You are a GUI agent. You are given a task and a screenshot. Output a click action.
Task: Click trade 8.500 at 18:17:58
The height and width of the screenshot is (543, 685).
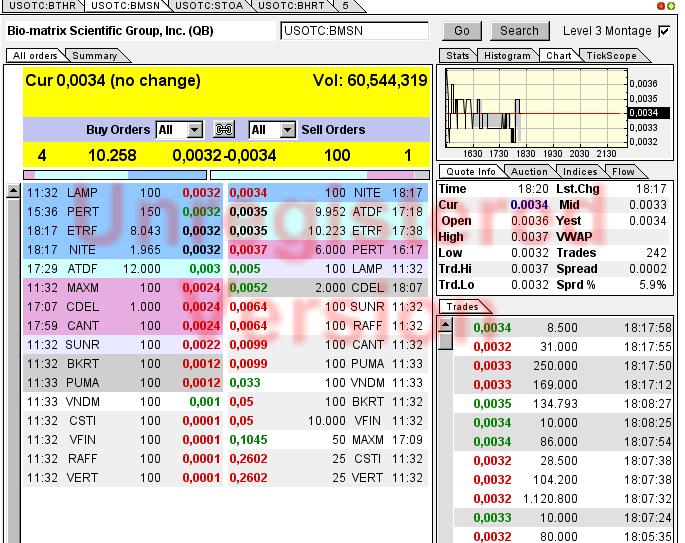tap(563, 328)
